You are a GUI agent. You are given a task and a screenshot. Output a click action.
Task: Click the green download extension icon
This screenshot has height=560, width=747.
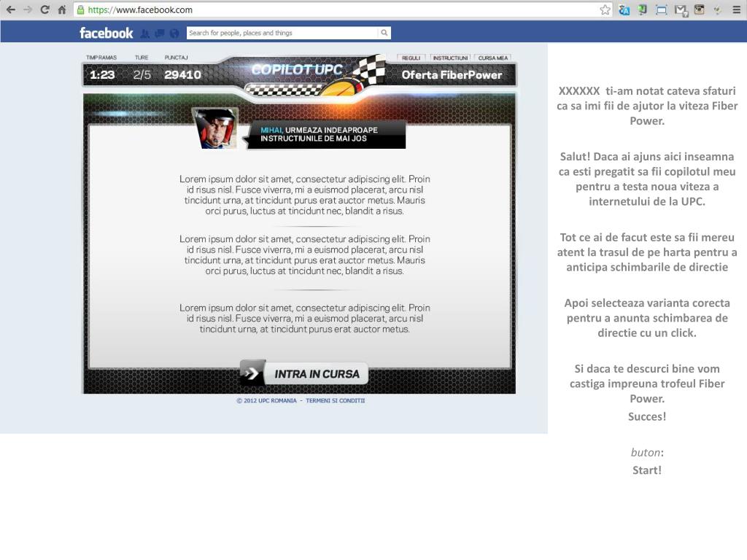click(x=643, y=9)
